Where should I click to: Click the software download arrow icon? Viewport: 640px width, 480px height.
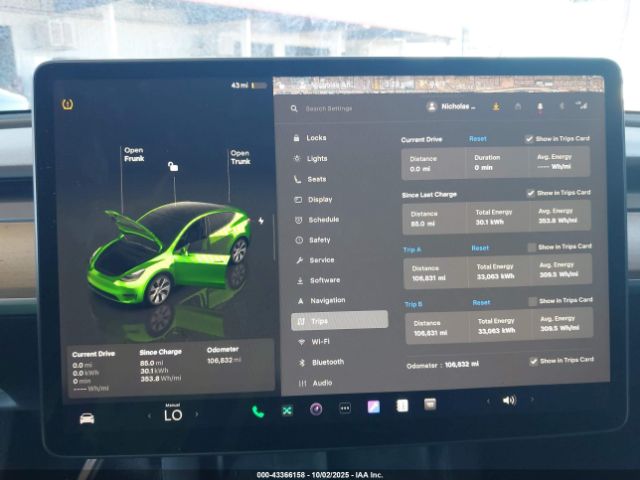[x=496, y=107]
